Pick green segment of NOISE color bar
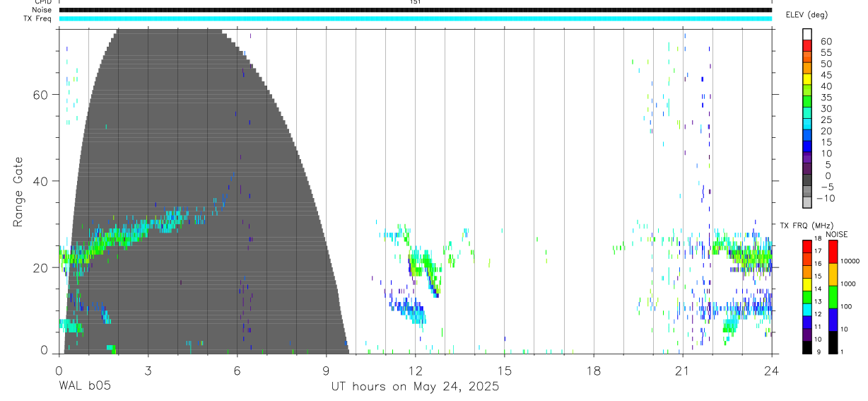868x401 pixels. (833, 297)
